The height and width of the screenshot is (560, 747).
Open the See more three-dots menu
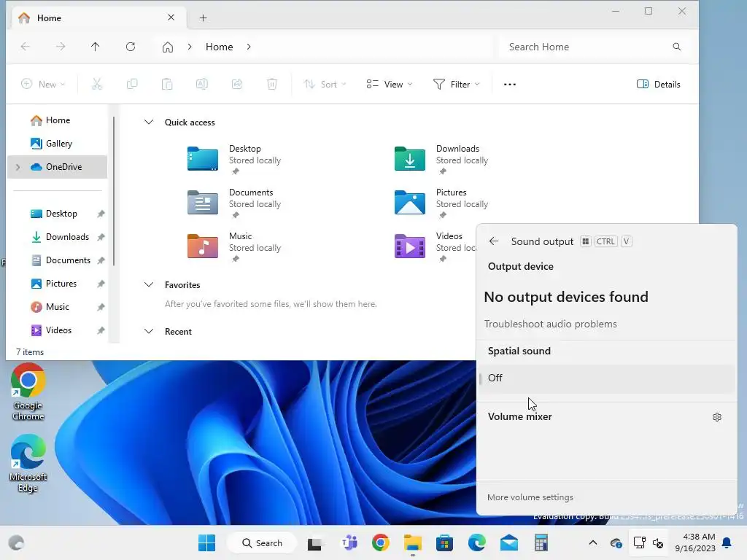(510, 85)
